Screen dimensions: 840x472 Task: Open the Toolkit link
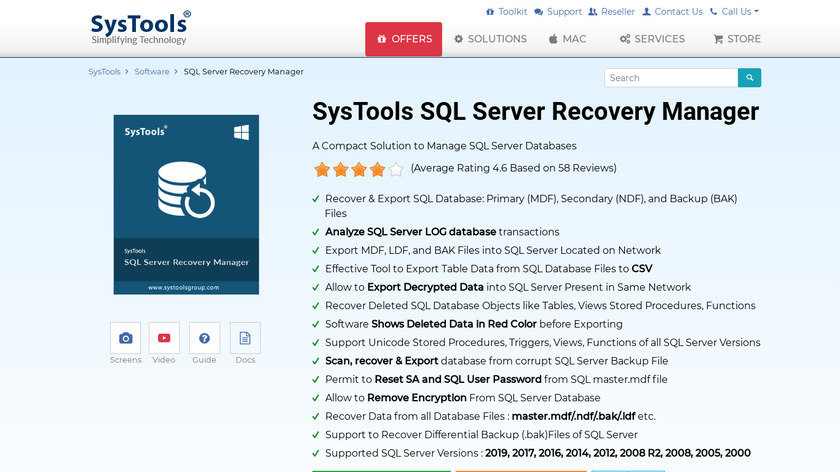(506, 12)
